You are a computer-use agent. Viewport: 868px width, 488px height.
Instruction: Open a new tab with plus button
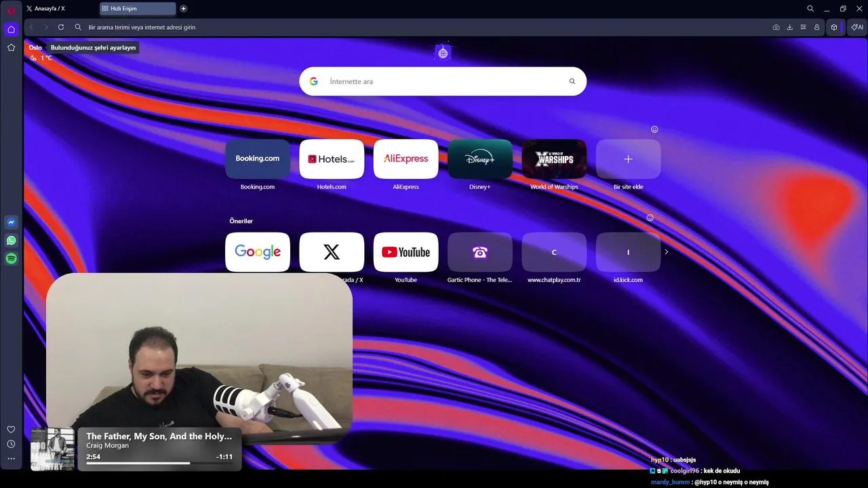click(183, 9)
